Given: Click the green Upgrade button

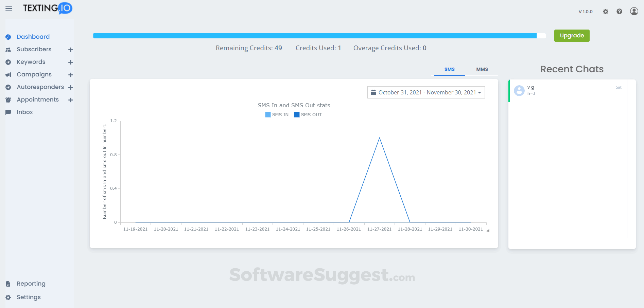Looking at the screenshot, I should pyautogui.click(x=572, y=36).
